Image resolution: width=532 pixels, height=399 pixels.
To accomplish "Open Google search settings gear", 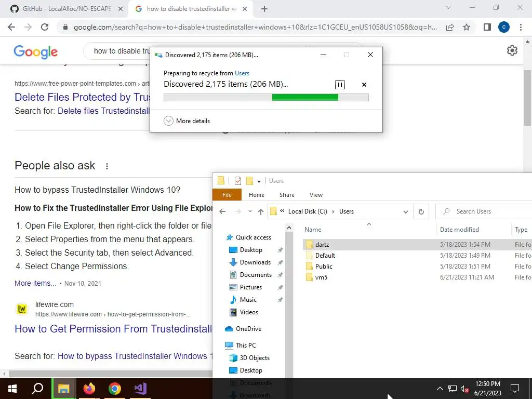I will tap(512, 50).
